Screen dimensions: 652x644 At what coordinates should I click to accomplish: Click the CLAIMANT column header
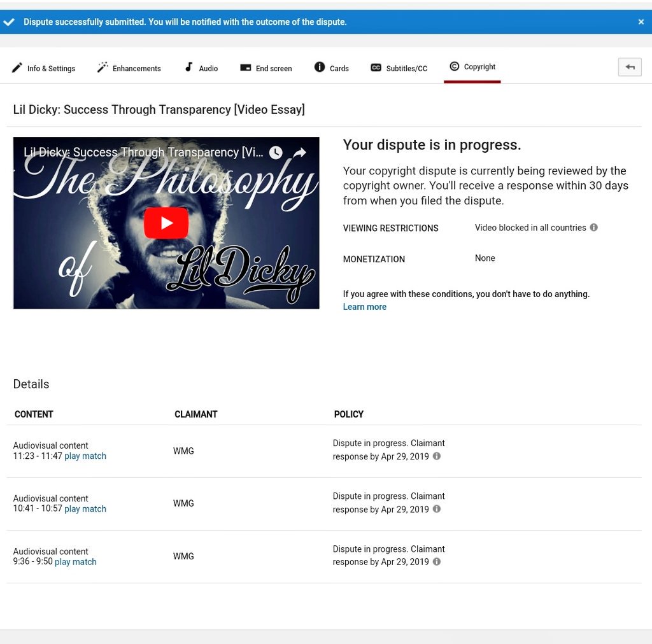pos(196,414)
